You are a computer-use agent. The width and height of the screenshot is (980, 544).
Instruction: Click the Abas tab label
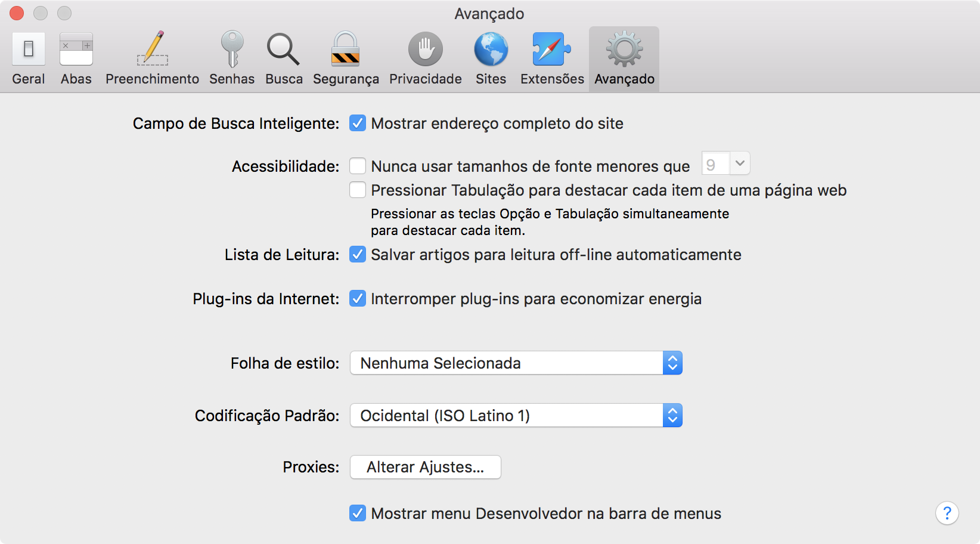[x=76, y=79]
